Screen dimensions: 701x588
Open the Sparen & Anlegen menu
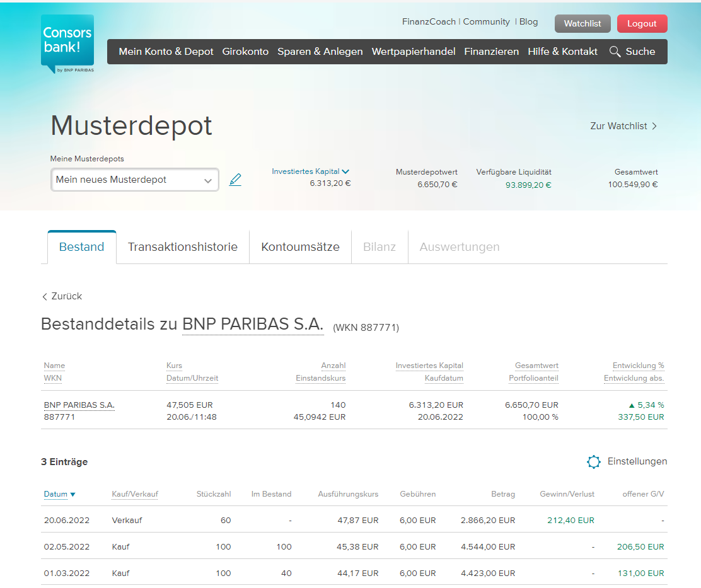[320, 52]
